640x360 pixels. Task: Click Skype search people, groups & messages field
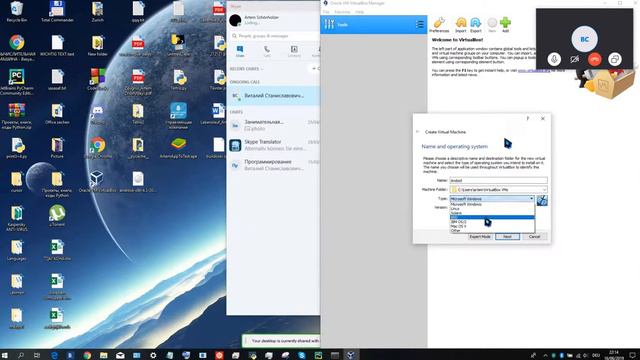click(x=273, y=36)
